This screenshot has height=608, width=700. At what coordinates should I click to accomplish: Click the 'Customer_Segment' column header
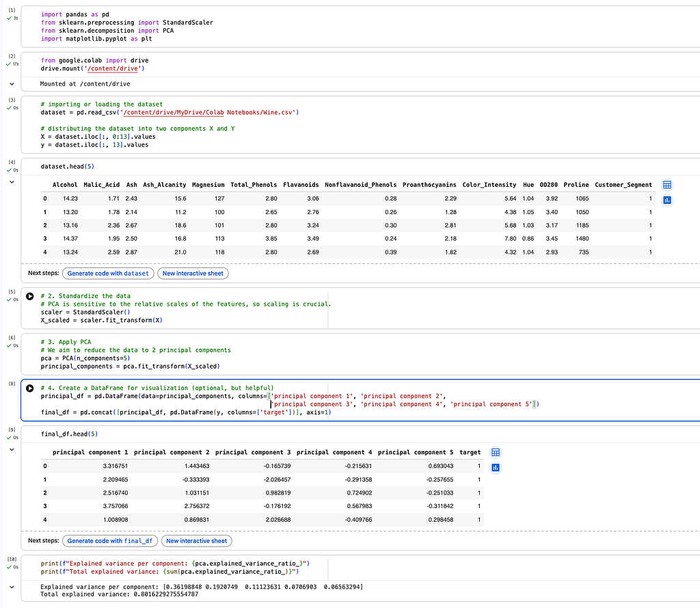[623, 185]
